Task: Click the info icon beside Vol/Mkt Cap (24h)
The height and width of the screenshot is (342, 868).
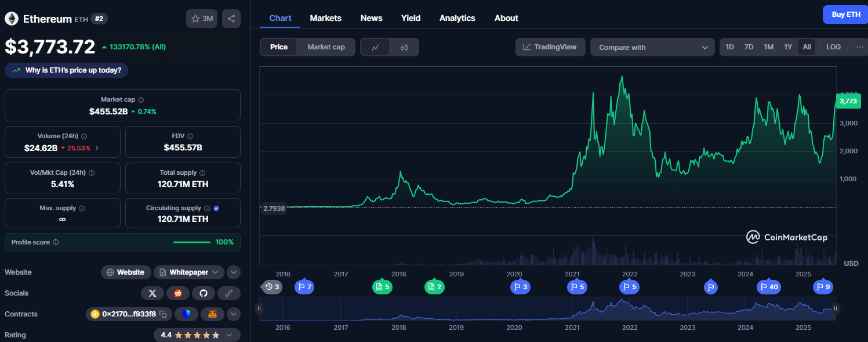Action: (x=92, y=173)
